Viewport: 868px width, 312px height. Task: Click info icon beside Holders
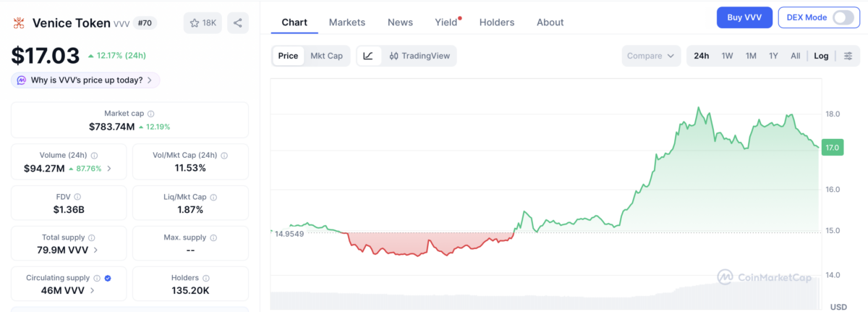(206, 278)
